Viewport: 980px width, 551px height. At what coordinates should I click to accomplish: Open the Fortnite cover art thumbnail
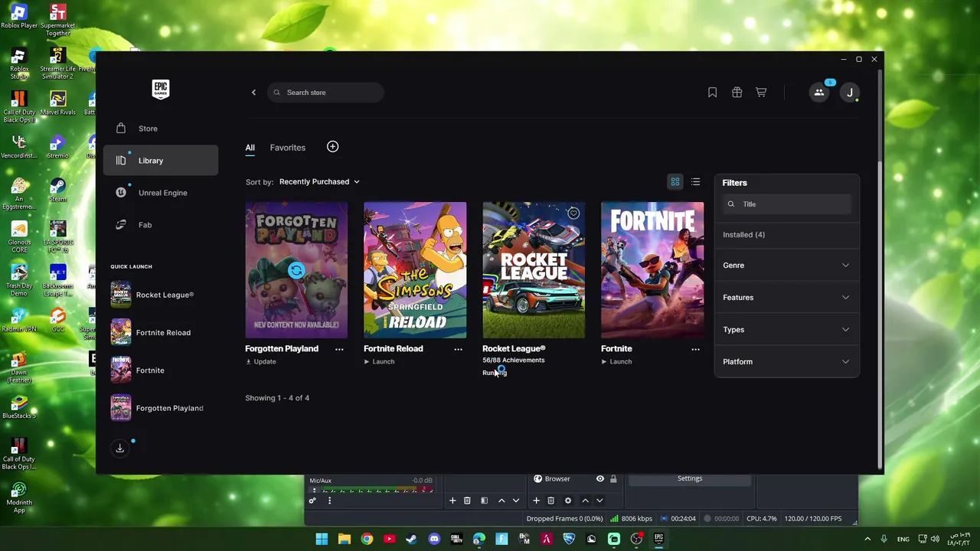(x=652, y=270)
